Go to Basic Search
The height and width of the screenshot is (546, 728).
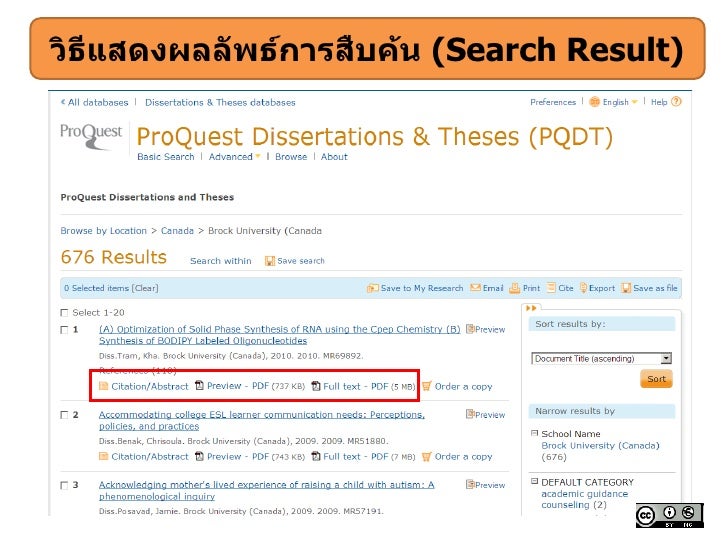[166, 157]
